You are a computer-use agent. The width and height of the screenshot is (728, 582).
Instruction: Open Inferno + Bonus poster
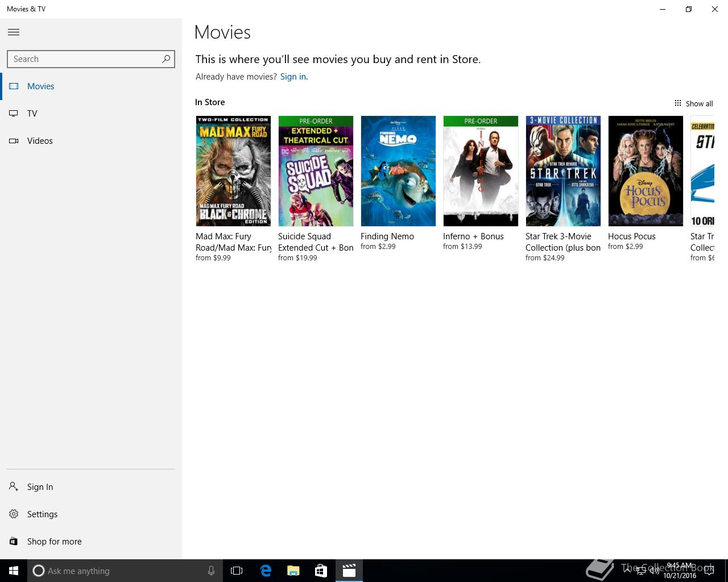(481, 171)
